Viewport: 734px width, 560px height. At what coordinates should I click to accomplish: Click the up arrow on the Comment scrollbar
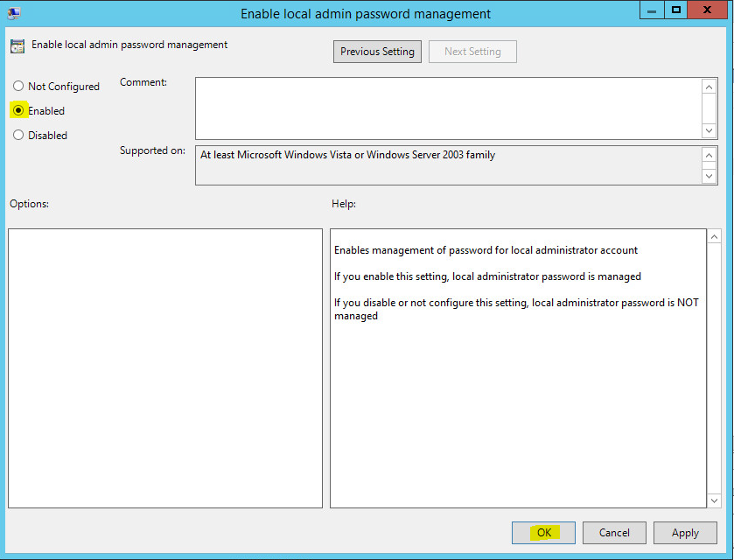(709, 86)
